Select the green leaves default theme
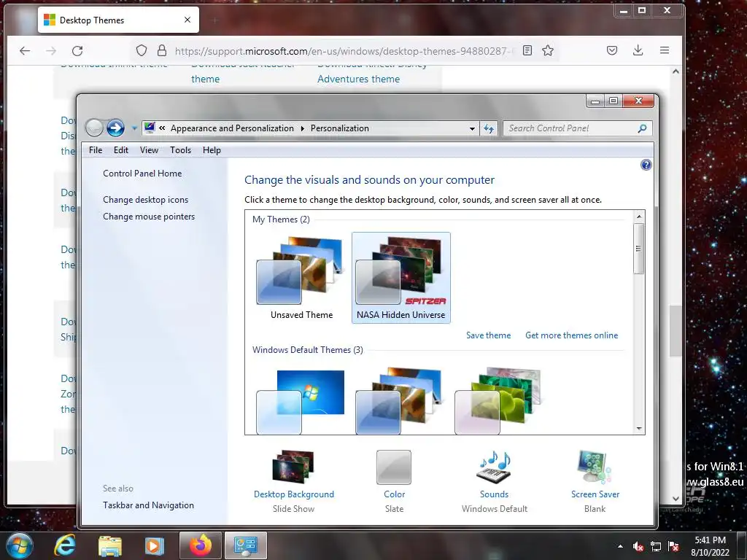 pyautogui.click(x=498, y=401)
